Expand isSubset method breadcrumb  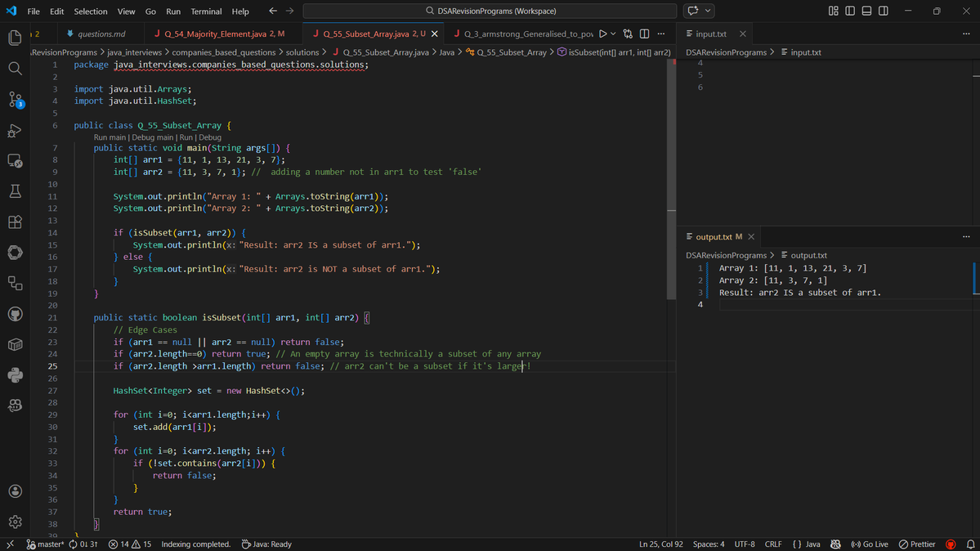point(614,52)
